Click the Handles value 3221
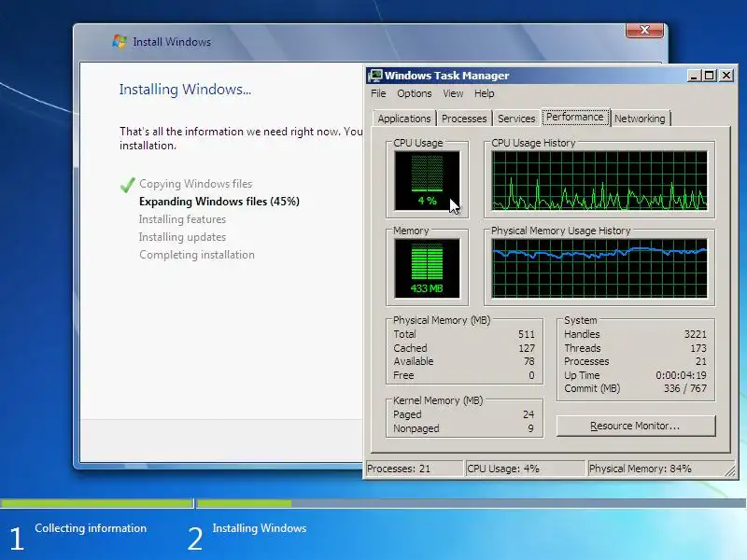Image resolution: width=747 pixels, height=560 pixels. [x=695, y=334]
